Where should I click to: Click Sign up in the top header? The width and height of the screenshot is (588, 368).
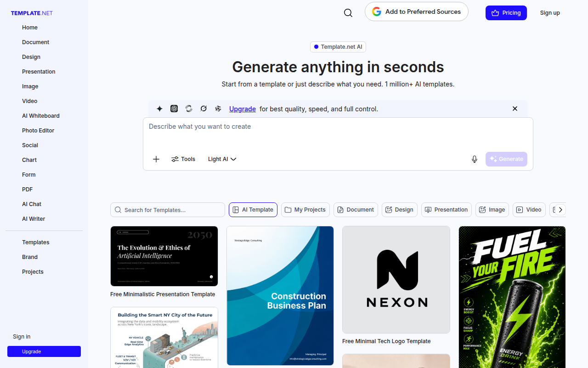pyautogui.click(x=550, y=13)
